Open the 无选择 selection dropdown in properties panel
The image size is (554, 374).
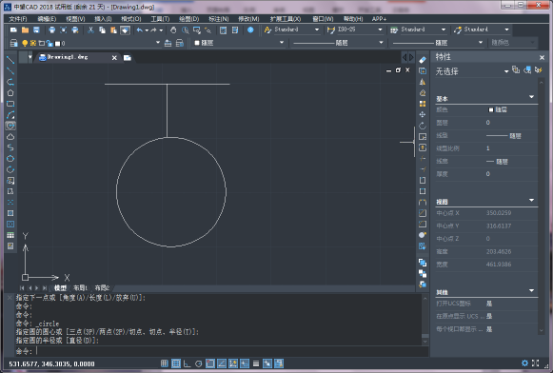pyautogui.click(x=472, y=71)
